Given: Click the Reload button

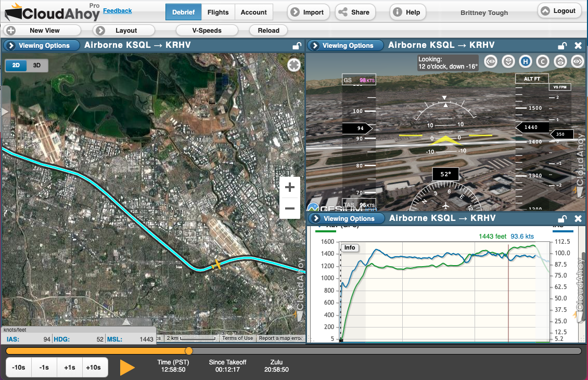Looking at the screenshot, I should [269, 31].
